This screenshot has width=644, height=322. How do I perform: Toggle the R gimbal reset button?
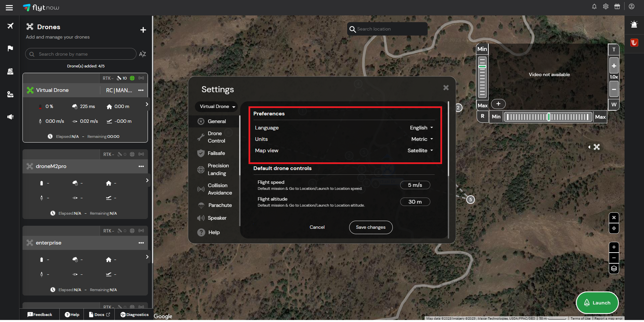tap(482, 116)
